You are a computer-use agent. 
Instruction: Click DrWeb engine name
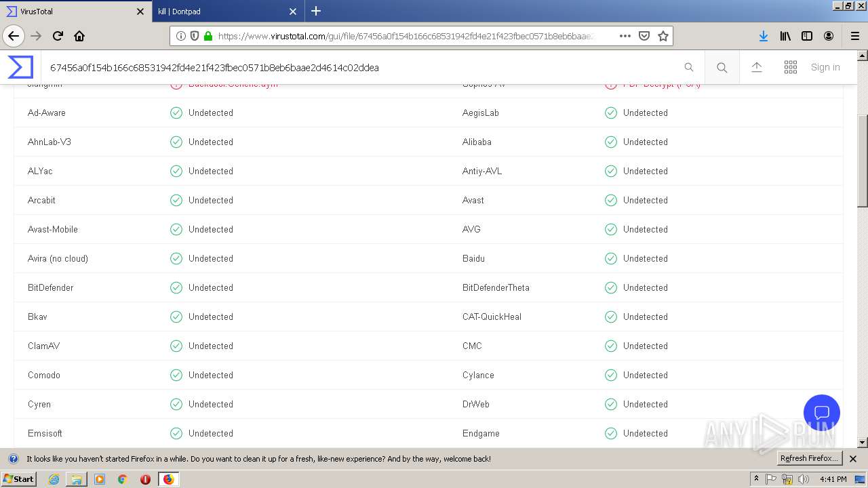pos(476,404)
